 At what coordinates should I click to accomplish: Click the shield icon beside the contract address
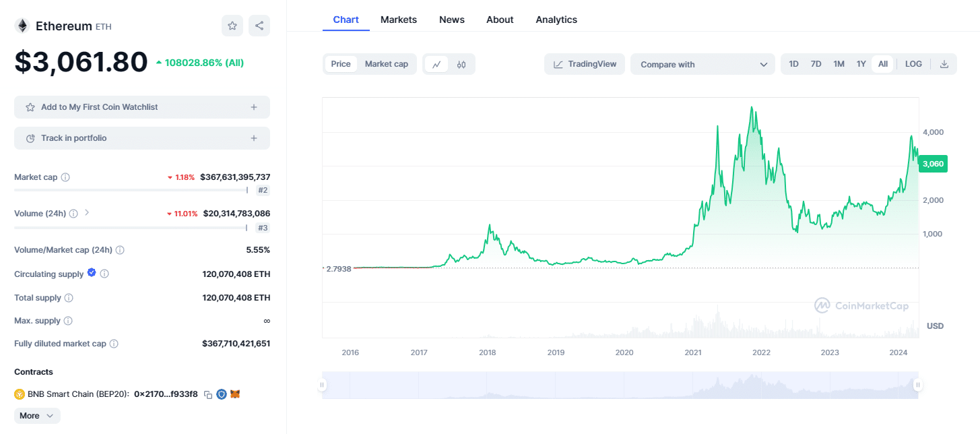(222, 394)
